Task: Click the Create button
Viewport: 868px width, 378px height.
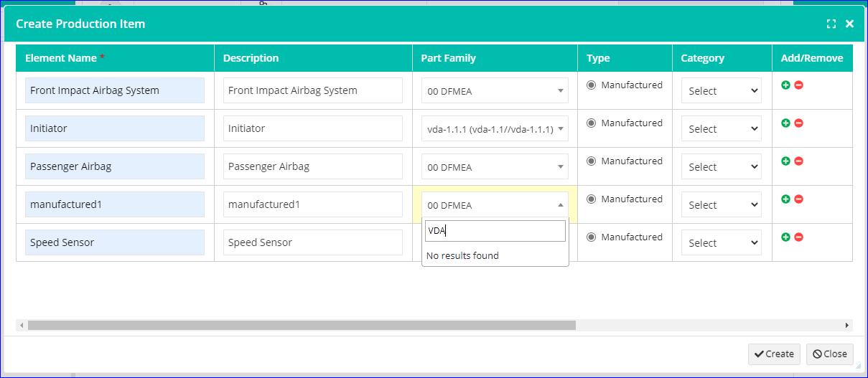Action: click(x=774, y=354)
